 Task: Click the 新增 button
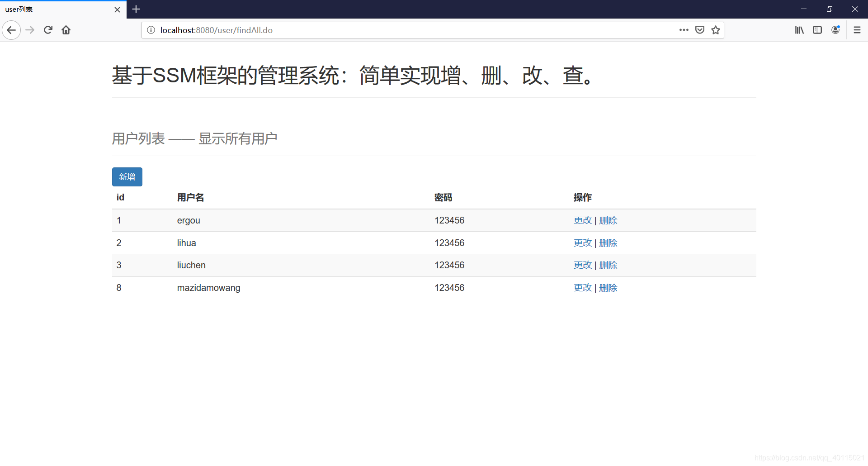tap(127, 177)
